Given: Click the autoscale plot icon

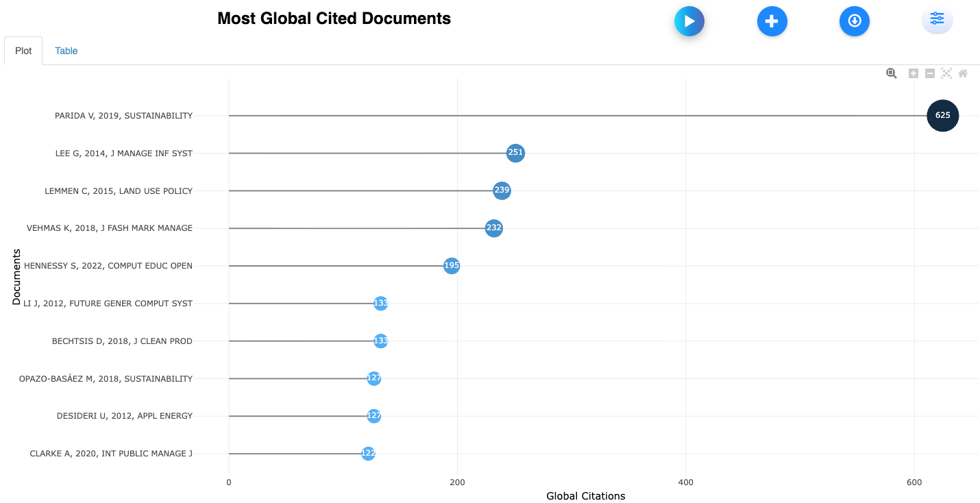Looking at the screenshot, I should click(946, 73).
